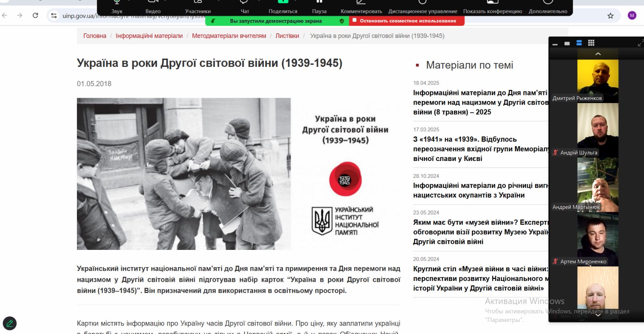
Task: Click Остановить совместное использование
Action: pyautogui.click(x=408, y=21)
